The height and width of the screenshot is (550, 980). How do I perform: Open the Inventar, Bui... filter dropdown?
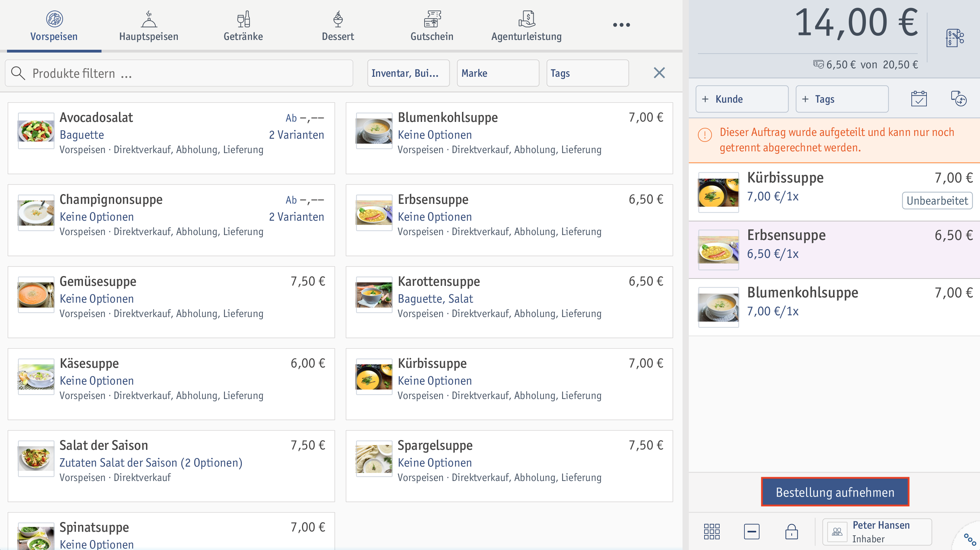tap(408, 73)
